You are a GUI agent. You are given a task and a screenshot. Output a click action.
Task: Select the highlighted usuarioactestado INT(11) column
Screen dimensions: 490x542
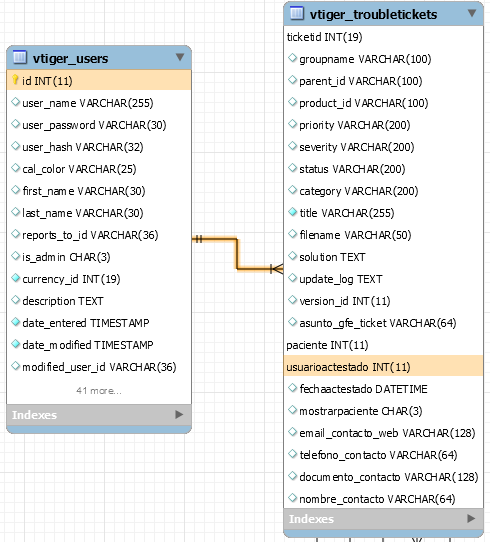pyautogui.click(x=383, y=366)
